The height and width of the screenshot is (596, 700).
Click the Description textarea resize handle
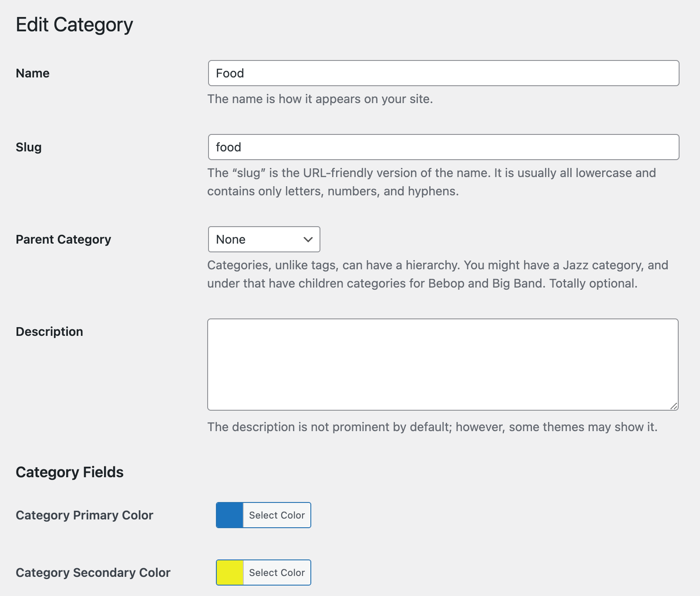673,406
